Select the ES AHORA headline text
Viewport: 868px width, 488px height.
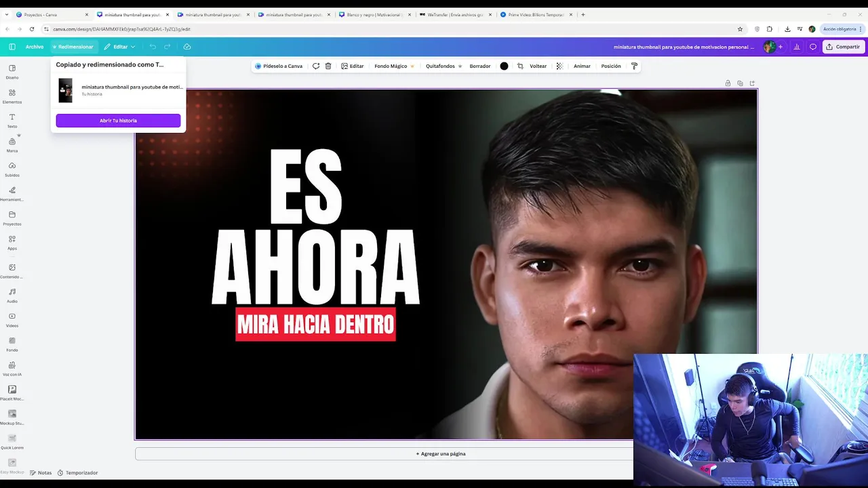pyautogui.click(x=315, y=227)
